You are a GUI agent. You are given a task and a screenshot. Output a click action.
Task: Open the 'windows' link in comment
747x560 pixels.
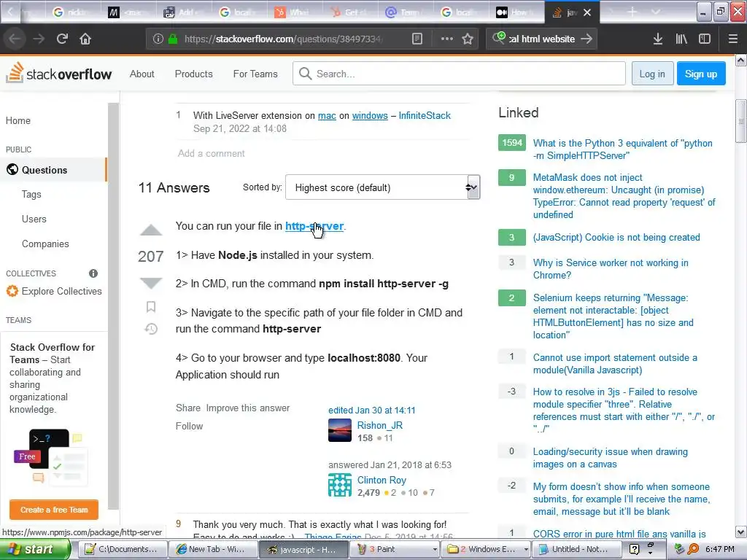pyautogui.click(x=370, y=115)
